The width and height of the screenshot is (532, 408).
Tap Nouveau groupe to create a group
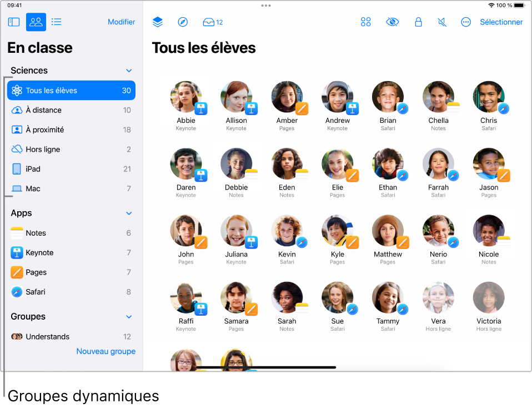click(106, 351)
